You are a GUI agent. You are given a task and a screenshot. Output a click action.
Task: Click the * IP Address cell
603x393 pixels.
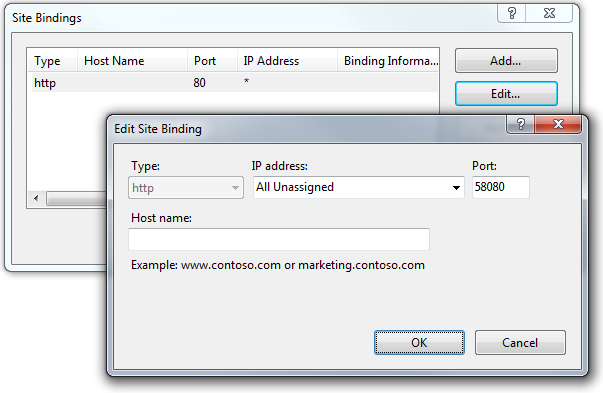pyautogui.click(x=247, y=81)
